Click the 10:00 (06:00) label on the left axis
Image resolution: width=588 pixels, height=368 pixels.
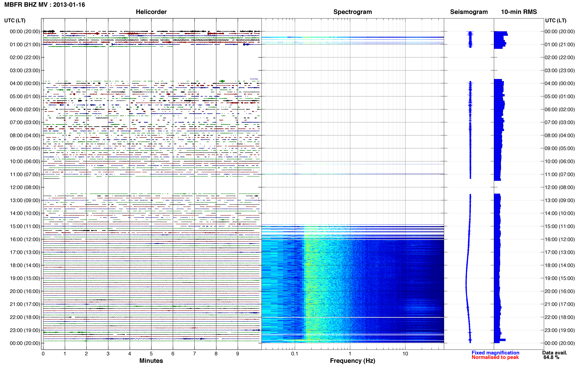[25, 161]
